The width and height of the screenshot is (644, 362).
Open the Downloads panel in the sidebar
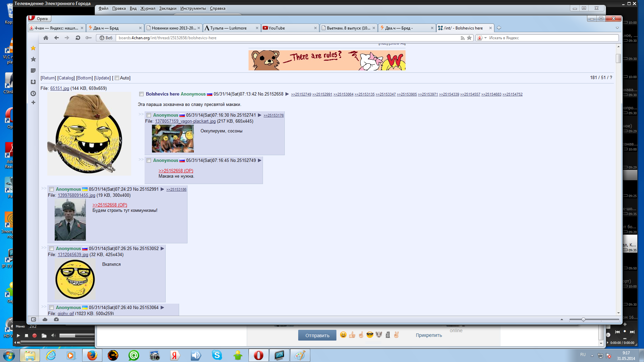[33, 82]
